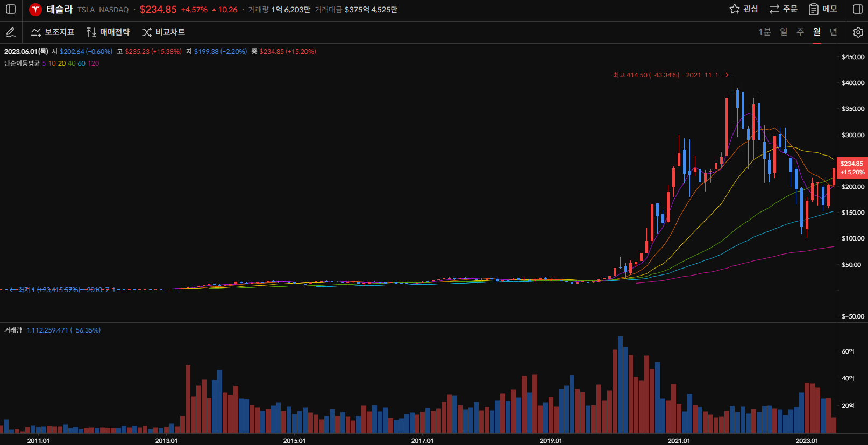Click the TSLA ticker symbol text
This screenshot has width=868, height=445.
coord(86,10)
